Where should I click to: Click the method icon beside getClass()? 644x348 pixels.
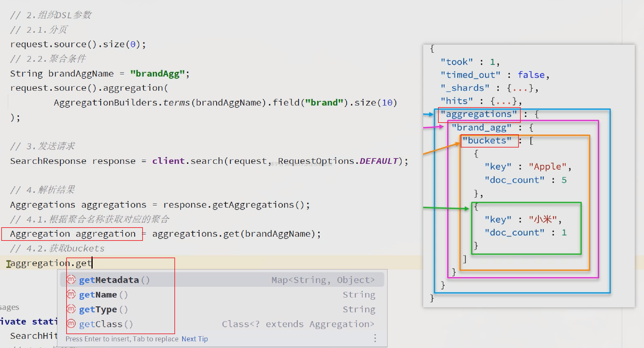[71, 324]
